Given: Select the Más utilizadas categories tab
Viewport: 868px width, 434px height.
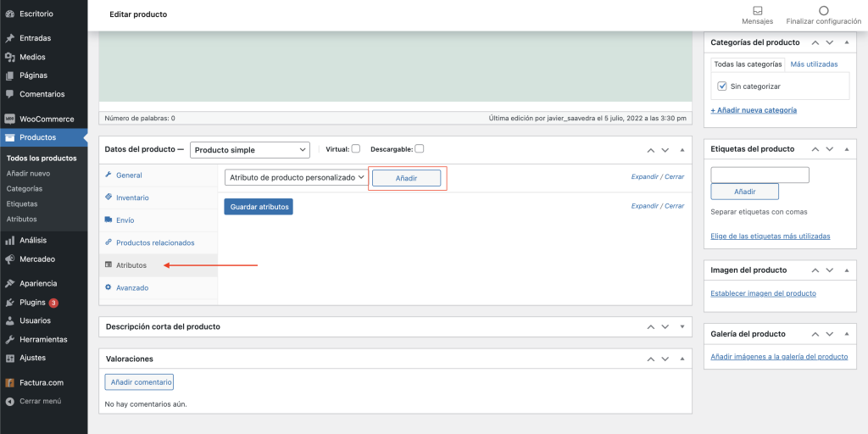Looking at the screenshot, I should tap(814, 64).
